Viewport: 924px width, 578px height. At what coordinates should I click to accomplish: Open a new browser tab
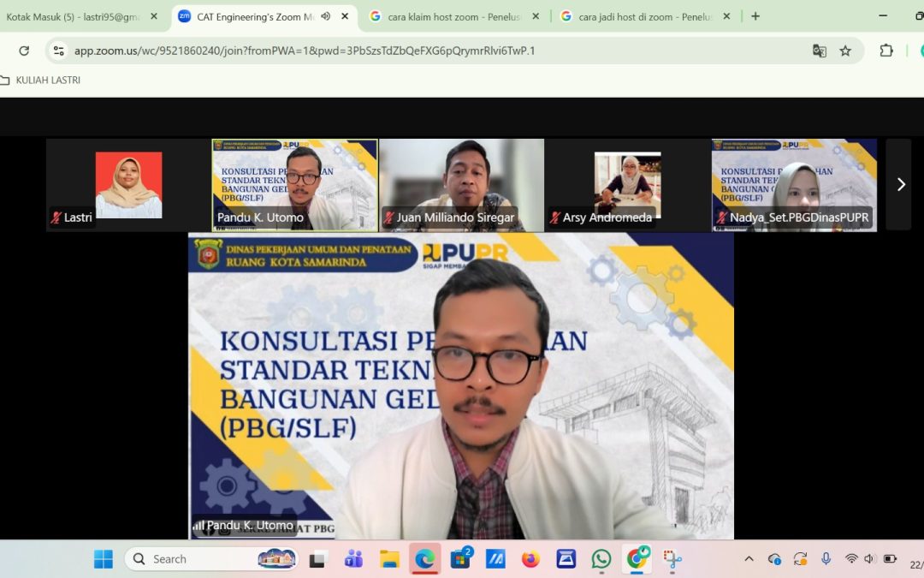[755, 15]
